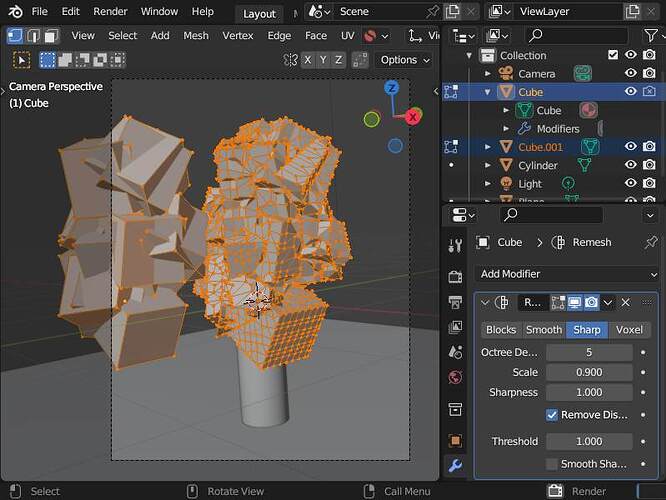Click the green Y axis gizmo

(x=372, y=119)
